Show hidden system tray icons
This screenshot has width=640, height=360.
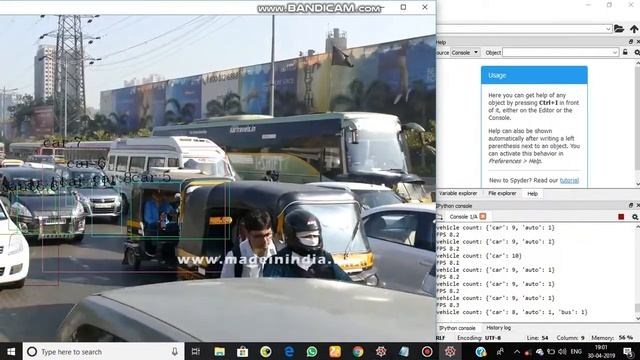(517, 351)
